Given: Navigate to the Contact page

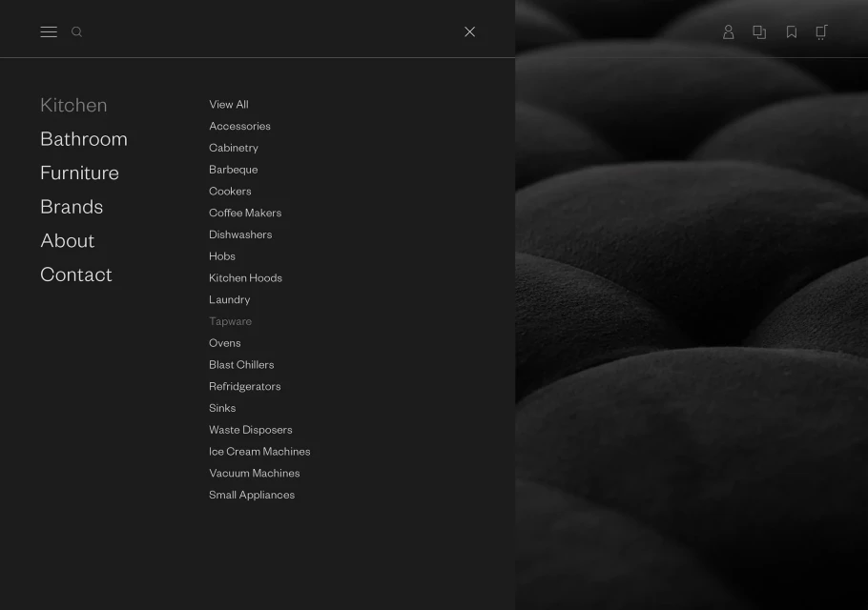Looking at the screenshot, I should (x=76, y=274).
